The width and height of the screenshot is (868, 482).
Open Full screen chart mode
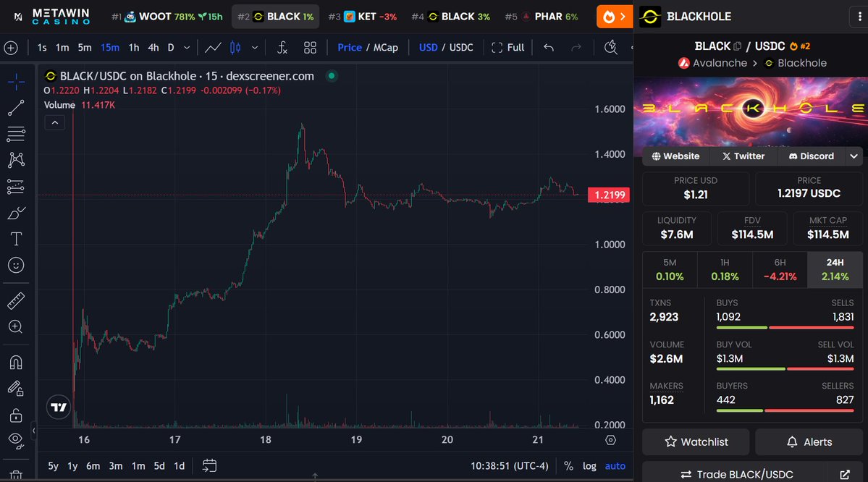tap(507, 48)
